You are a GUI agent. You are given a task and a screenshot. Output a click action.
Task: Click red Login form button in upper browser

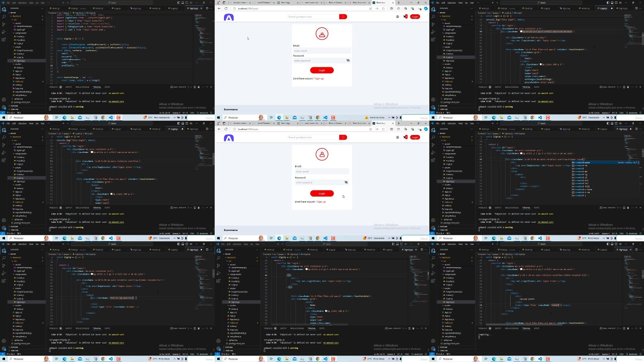coord(322,70)
